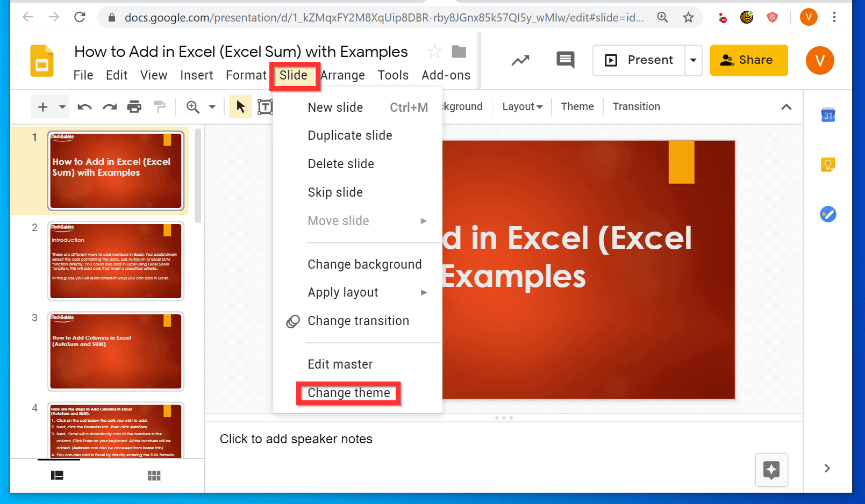
Task: Select the cursor selection tool
Action: tap(240, 106)
